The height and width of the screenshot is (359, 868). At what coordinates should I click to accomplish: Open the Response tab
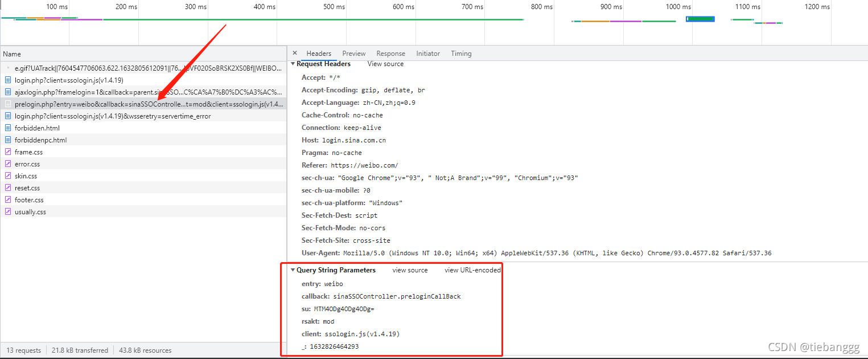click(391, 54)
